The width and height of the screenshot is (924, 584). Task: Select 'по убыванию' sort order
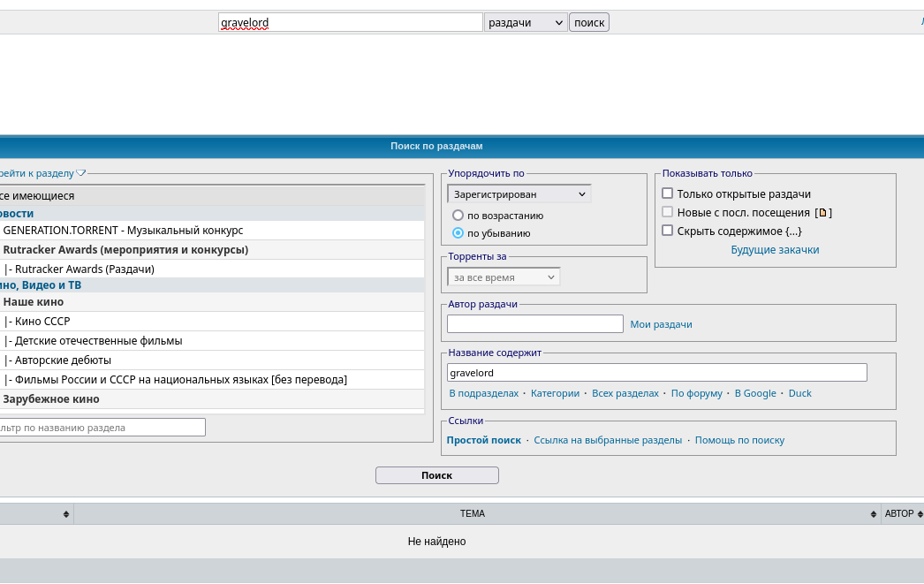458,232
